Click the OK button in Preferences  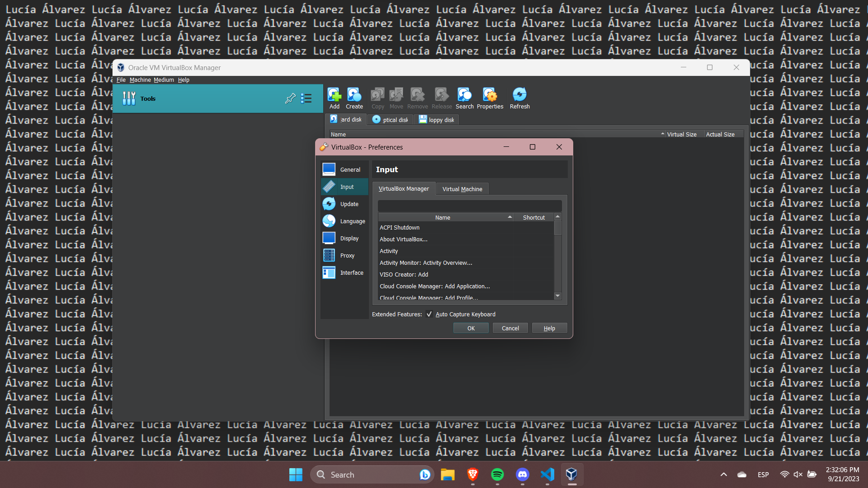pyautogui.click(x=471, y=328)
